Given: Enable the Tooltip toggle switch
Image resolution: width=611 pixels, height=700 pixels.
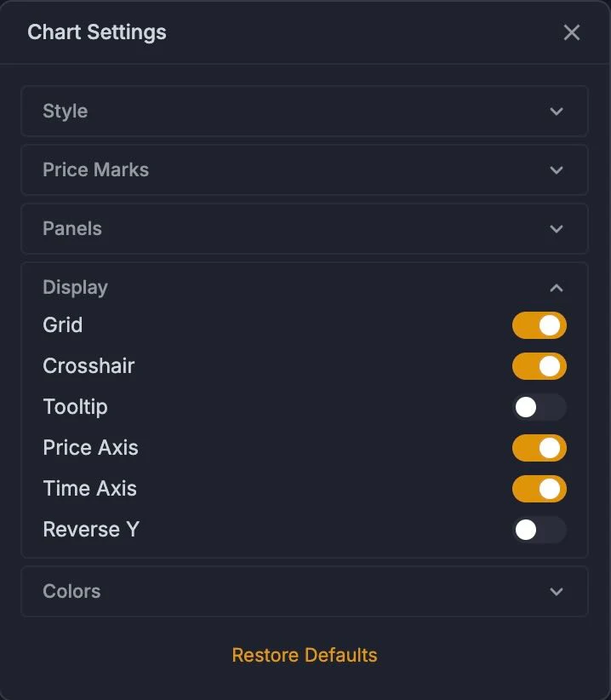Looking at the screenshot, I should (540, 407).
